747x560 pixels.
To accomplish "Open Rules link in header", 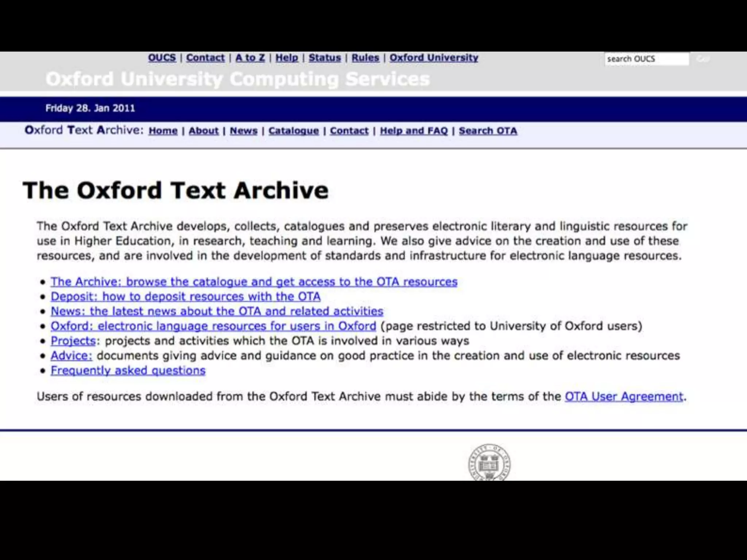I will coord(365,58).
